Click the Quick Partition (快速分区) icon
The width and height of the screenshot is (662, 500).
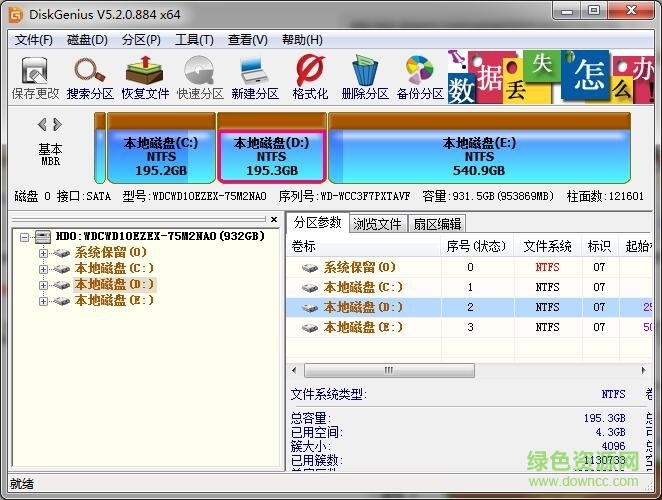(x=200, y=78)
